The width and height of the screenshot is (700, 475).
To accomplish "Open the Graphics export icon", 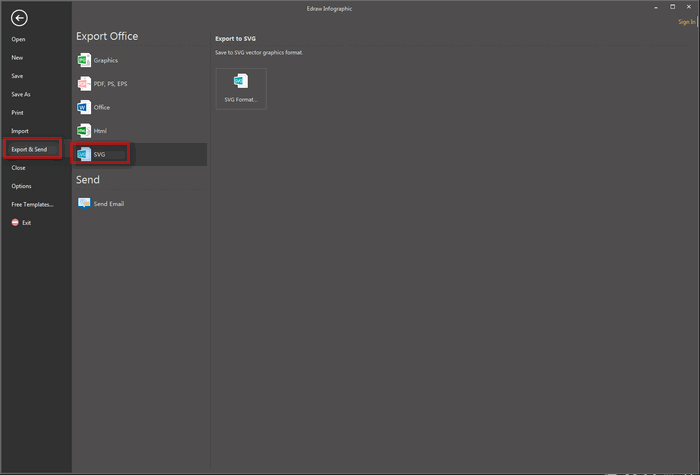I will pyautogui.click(x=84, y=60).
